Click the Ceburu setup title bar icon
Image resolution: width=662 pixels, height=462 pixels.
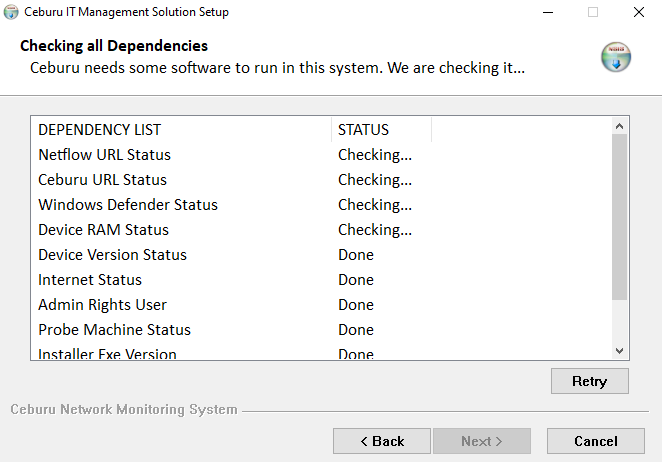tap(11, 12)
